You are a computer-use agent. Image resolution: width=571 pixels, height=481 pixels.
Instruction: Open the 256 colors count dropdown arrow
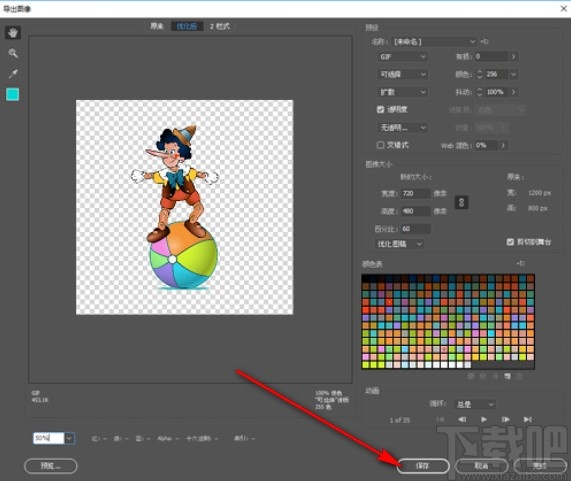coord(513,74)
